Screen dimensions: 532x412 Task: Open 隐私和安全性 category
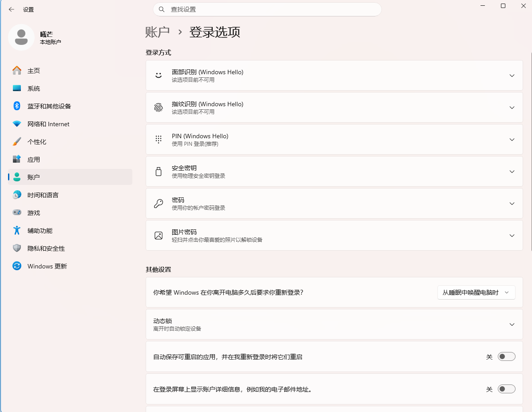(x=70, y=248)
